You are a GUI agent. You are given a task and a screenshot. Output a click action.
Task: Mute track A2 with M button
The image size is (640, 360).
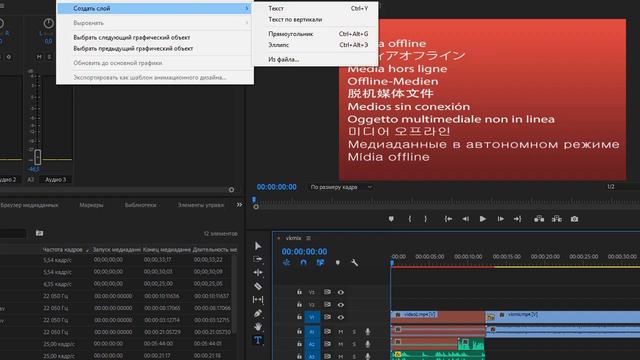click(x=340, y=344)
